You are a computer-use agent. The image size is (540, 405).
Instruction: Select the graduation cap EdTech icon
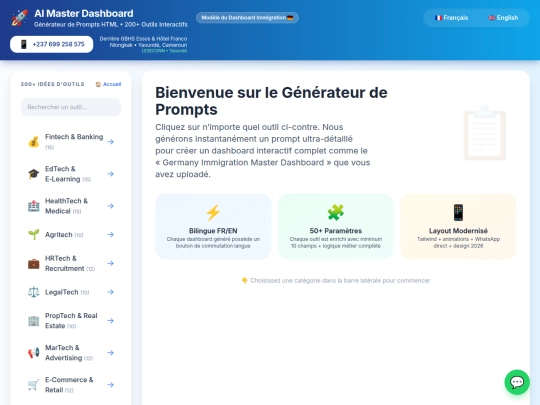tap(33, 174)
